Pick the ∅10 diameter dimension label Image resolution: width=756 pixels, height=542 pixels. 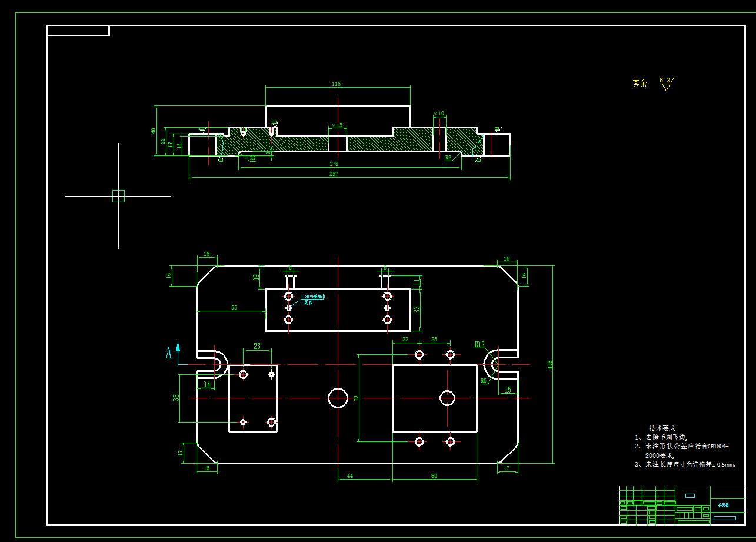[x=439, y=114]
